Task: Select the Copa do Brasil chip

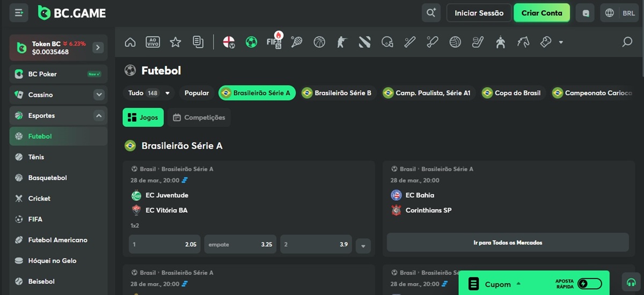Action: (514, 93)
